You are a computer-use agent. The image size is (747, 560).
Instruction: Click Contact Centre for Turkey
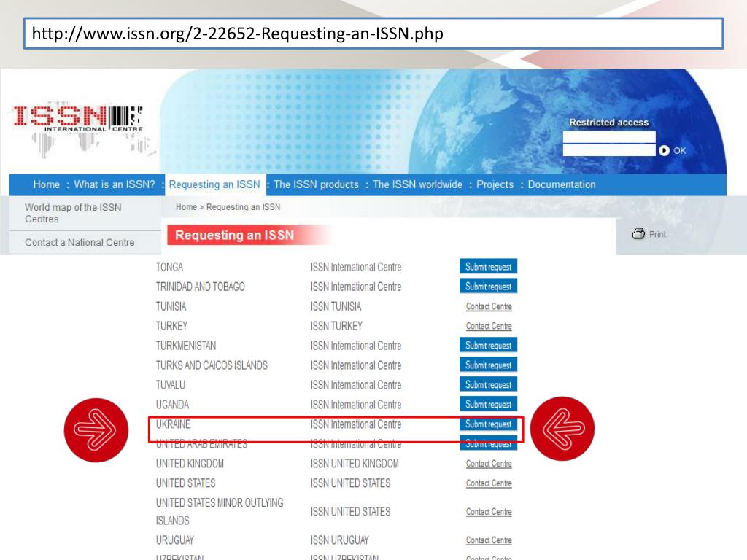(x=489, y=326)
